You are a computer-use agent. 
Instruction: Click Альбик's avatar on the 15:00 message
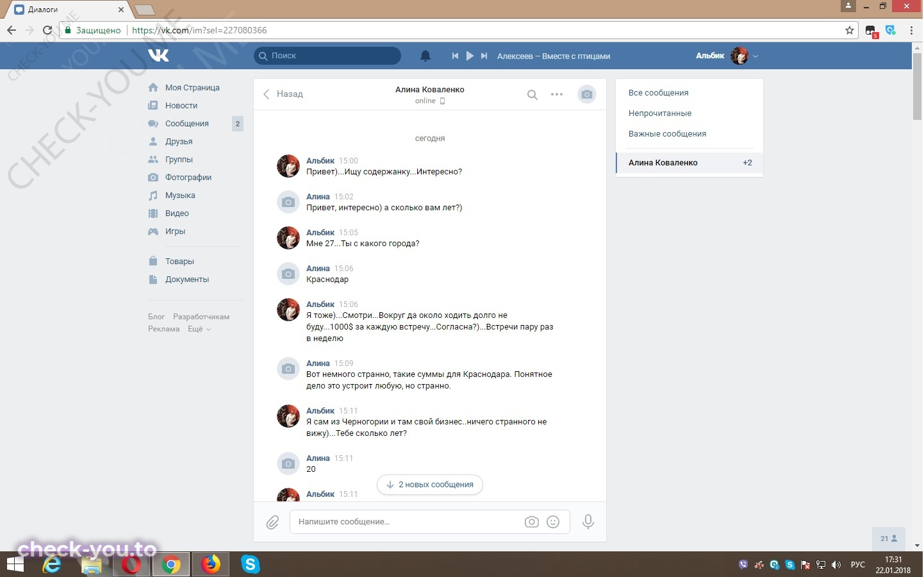coord(288,166)
